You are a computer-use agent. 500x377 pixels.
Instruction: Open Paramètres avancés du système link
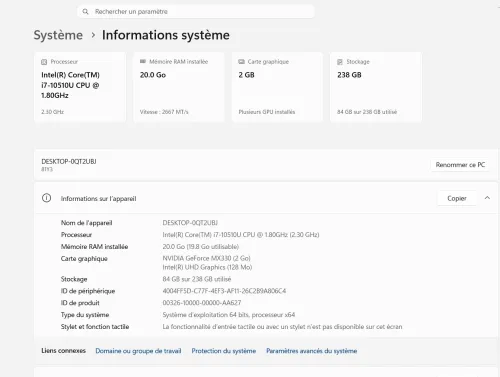(x=311, y=351)
